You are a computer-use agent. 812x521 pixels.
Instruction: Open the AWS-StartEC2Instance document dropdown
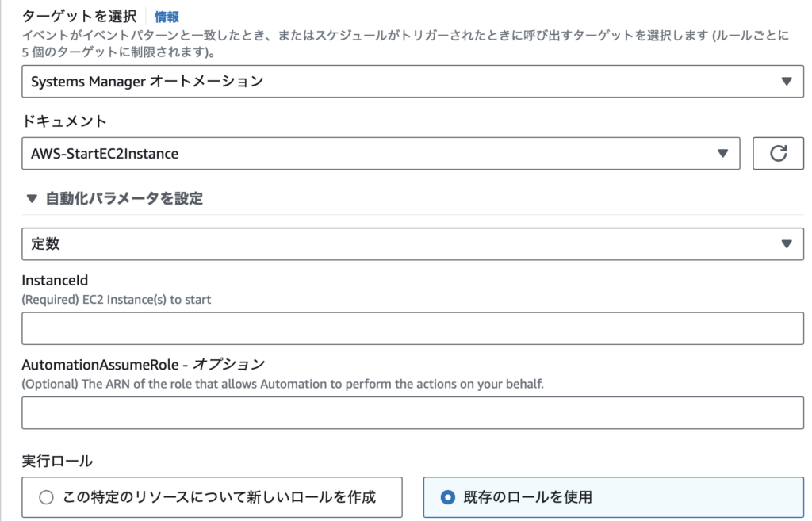click(x=381, y=153)
